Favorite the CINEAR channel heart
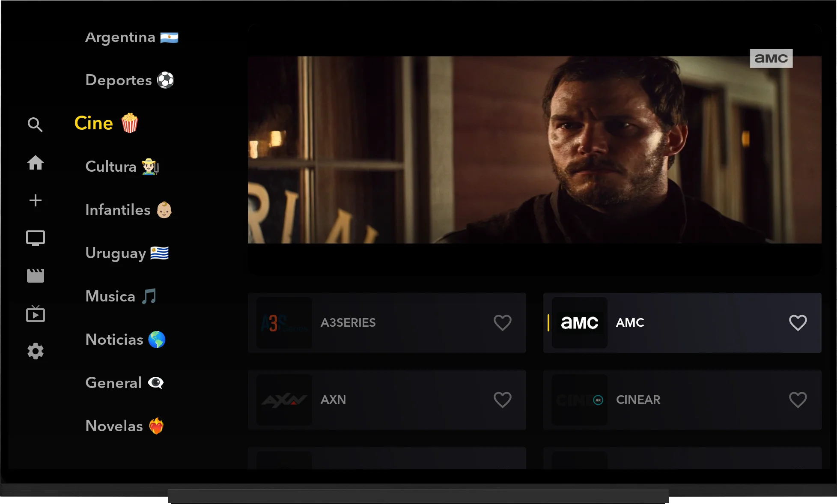Screen dimensions: 837x504 798,400
